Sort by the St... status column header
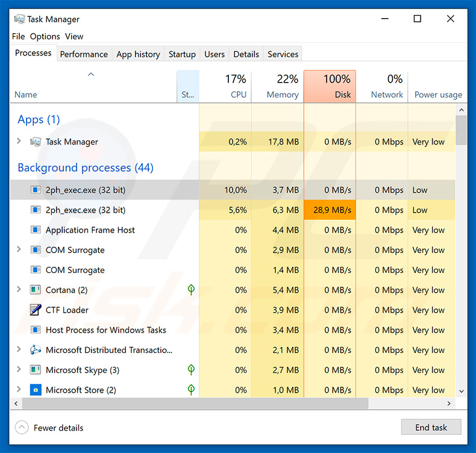 point(188,87)
